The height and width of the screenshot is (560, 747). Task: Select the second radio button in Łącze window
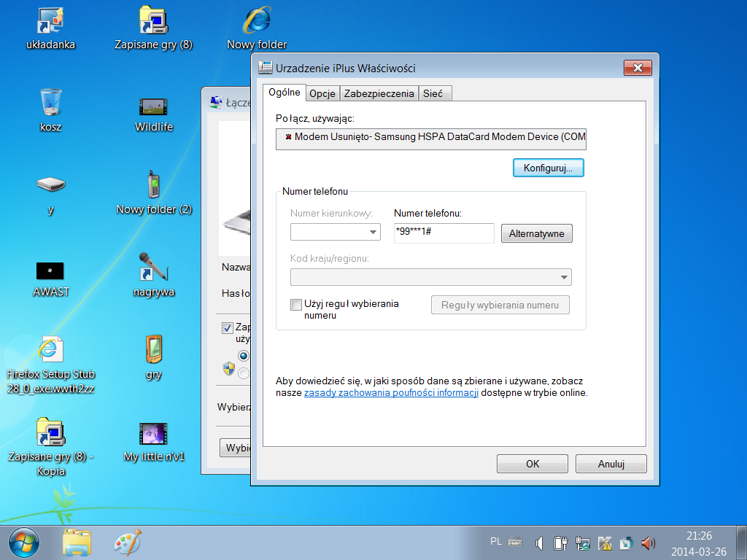(x=244, y=373)
